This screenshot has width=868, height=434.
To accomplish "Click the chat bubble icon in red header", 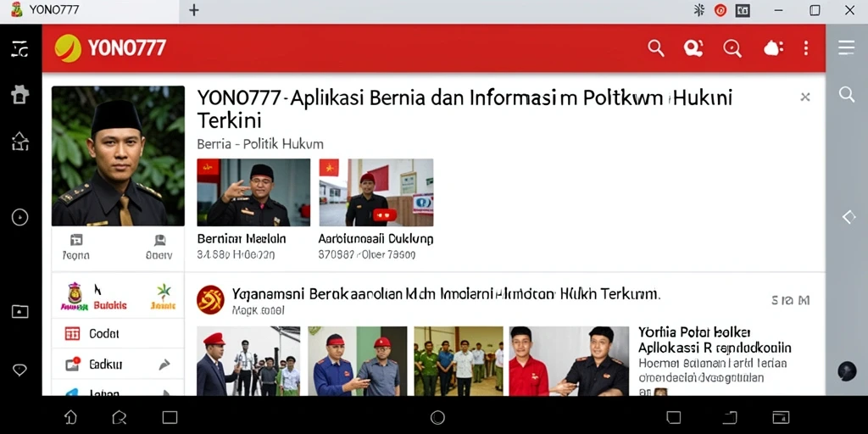I will pyautogui.click(x=693, y=48).
